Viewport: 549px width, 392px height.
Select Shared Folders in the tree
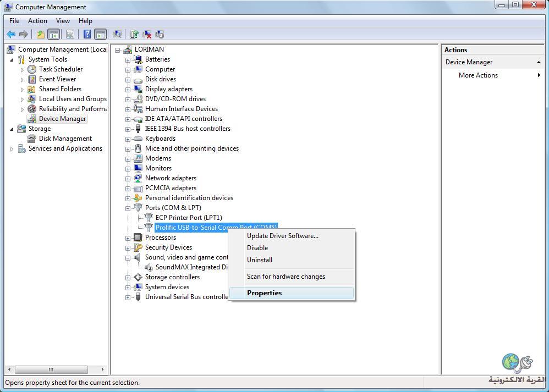click(x=60, y=89)
